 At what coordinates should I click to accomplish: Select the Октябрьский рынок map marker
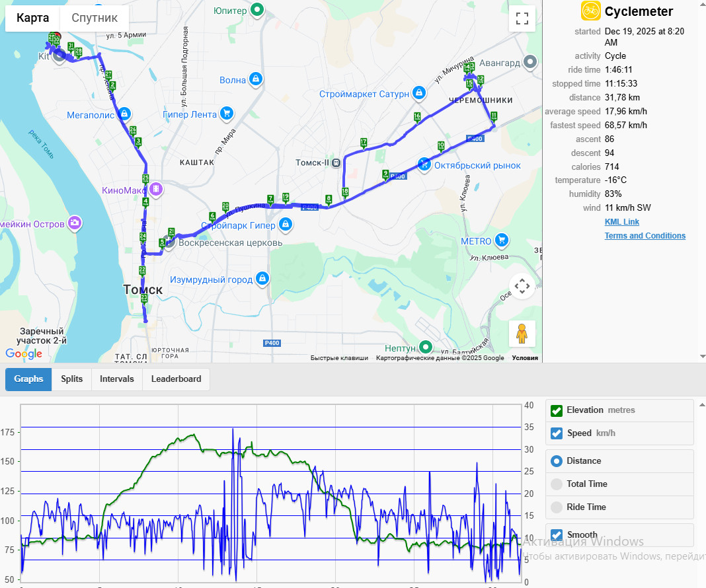coord(424,165)
